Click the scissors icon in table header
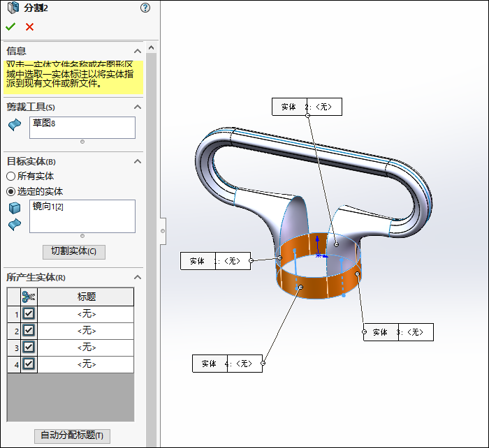This screenshot has height=448, width=489. coord(29,297)
